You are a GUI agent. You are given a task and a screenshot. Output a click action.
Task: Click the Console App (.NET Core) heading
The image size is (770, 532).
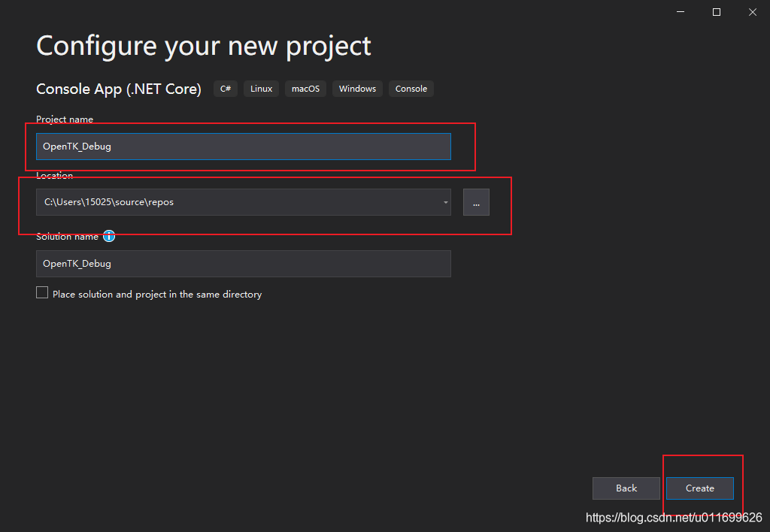coord(119,89)
